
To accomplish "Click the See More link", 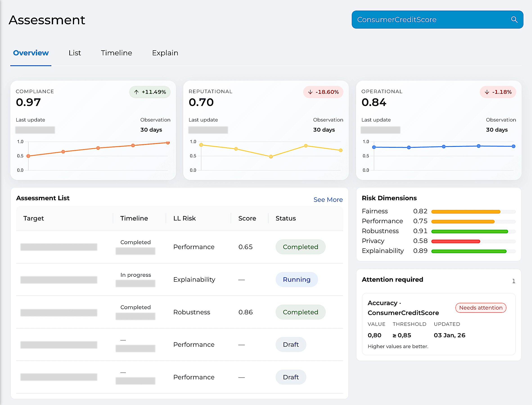I will 328,200.
